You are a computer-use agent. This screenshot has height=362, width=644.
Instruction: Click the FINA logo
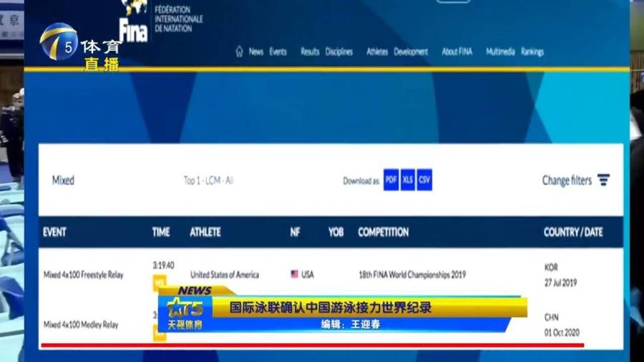[x=134, y=21]
